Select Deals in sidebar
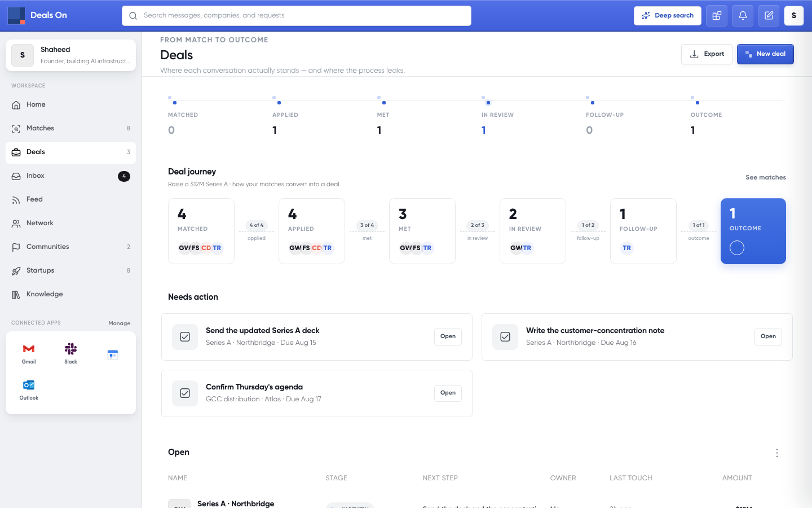The width and height of the screenshot is (812, 508). pyautogui.click(x=70, y=152)
